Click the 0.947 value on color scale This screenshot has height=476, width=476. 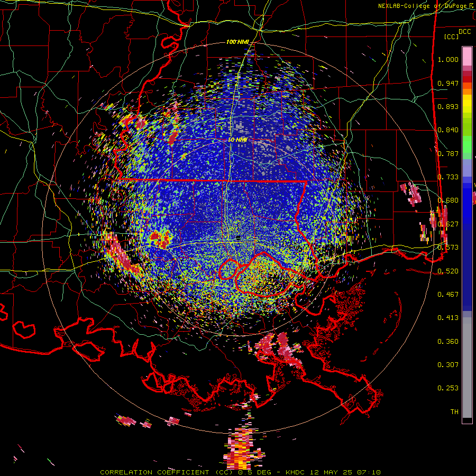click(x=448, y=83)
